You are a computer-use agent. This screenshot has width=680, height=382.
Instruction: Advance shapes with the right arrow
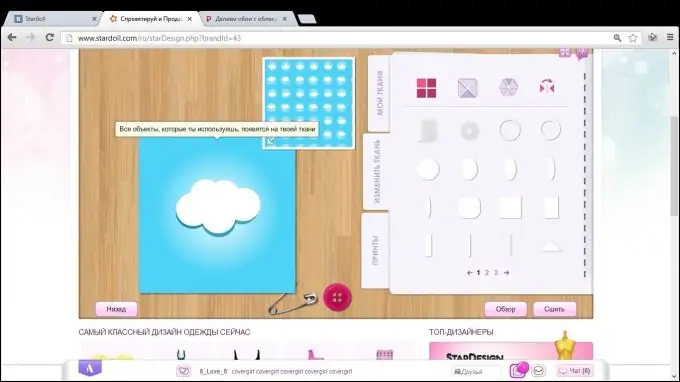(506, 273)
